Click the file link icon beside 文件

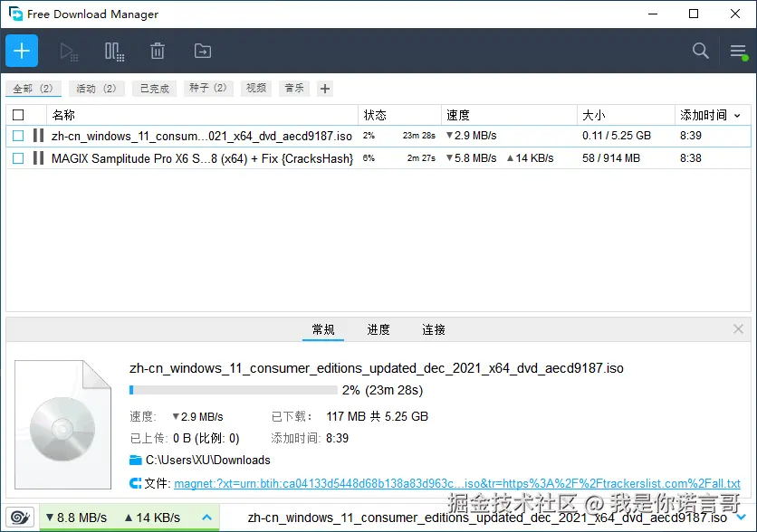[x=135, y=483]
